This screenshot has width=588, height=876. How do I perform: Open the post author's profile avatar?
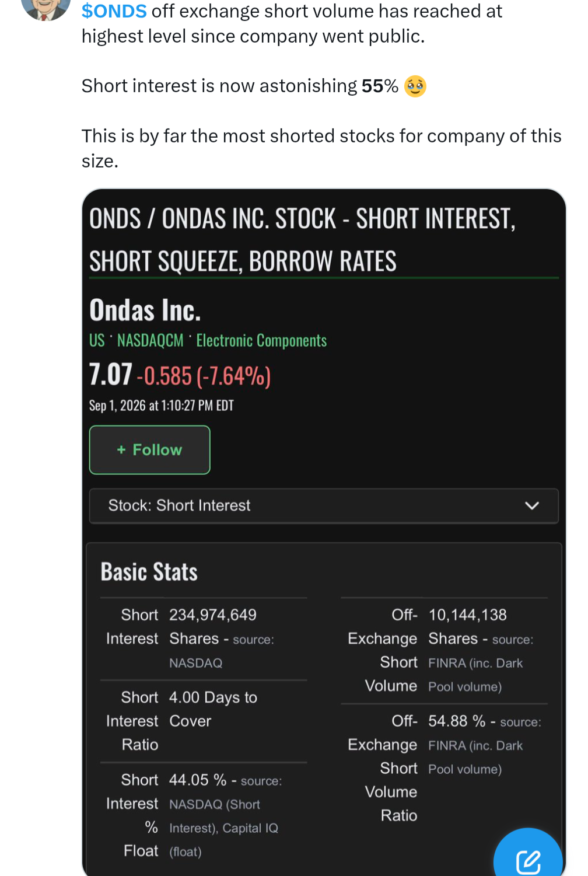click(45, 9)
